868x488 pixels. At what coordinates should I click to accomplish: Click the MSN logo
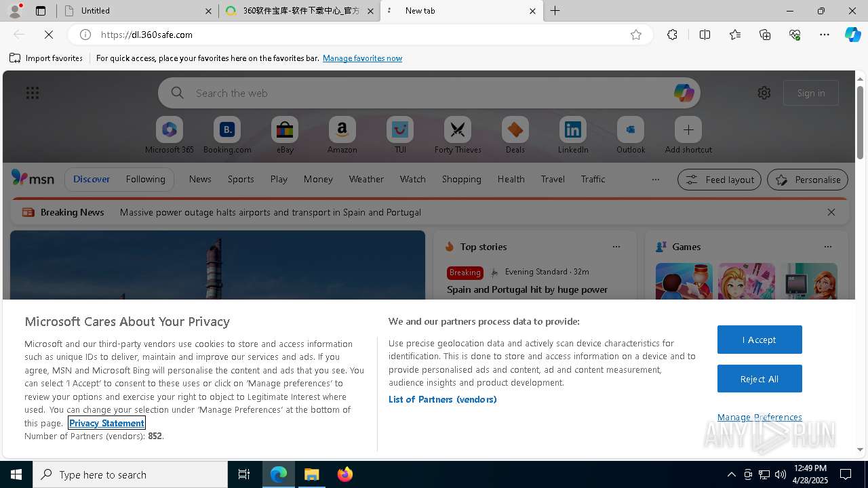(x=33, y=178)
